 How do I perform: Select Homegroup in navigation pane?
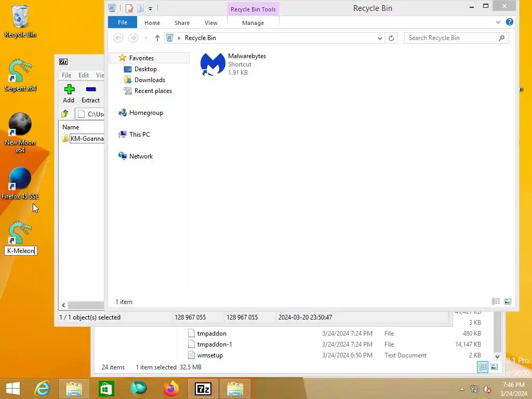point(146,113)
